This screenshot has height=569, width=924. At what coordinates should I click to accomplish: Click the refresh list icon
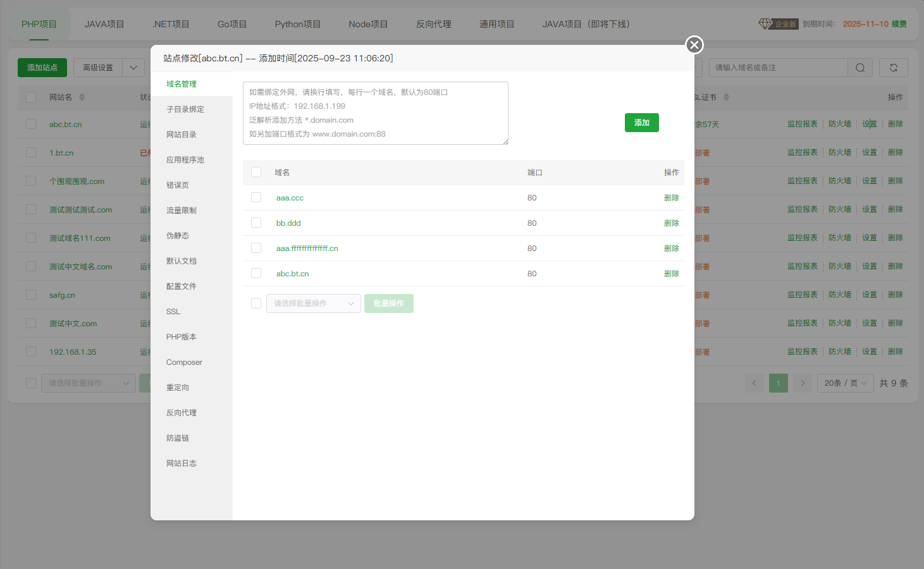(893, 68)
